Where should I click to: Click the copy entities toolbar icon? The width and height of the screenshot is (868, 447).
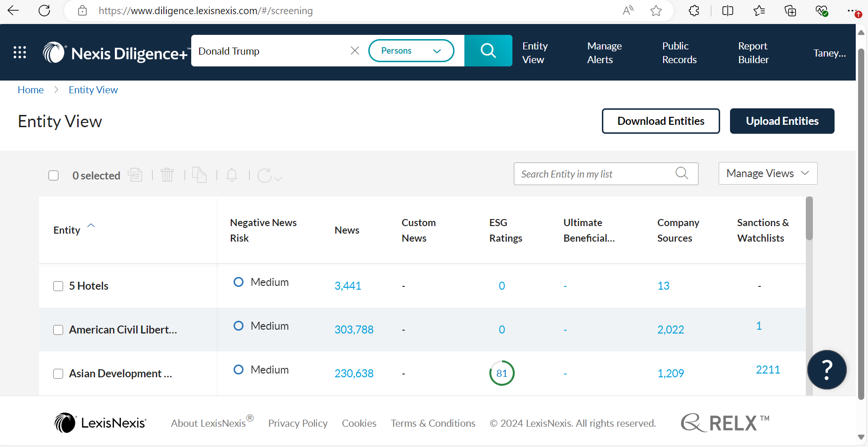199,175
